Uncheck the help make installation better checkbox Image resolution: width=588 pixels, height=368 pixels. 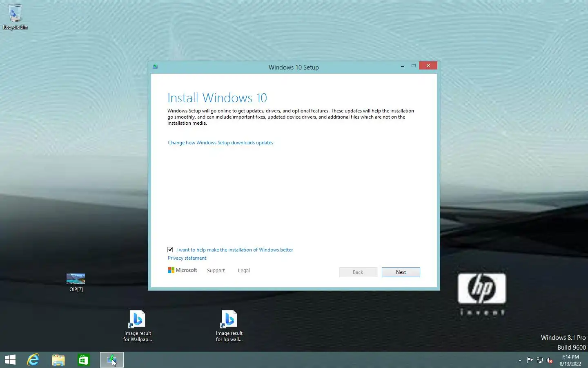tap(170, 249)
